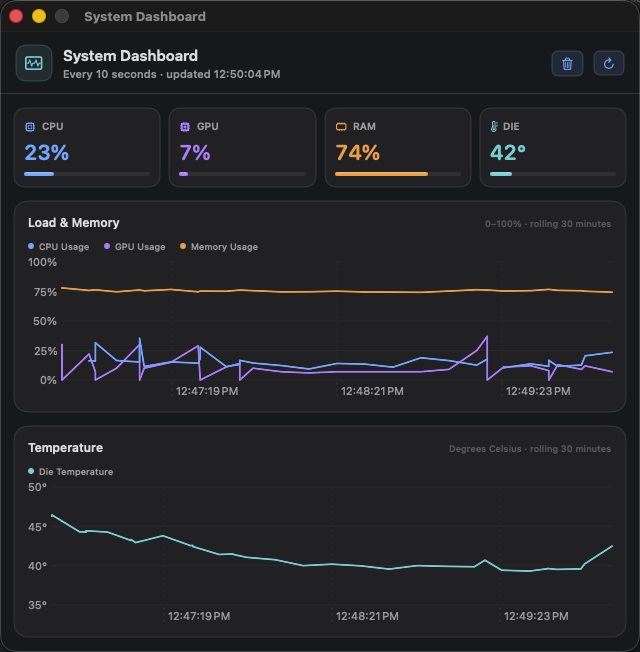Screen dimensions: 640x652
Task: Click the refresh arrow button
Action: [608, 64]
